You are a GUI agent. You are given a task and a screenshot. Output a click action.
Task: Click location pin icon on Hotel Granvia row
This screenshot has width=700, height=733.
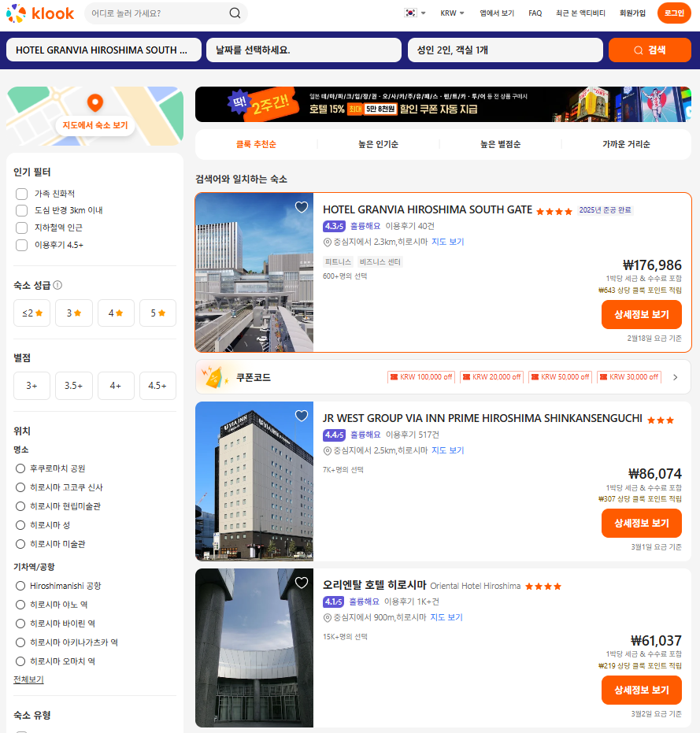328,242
